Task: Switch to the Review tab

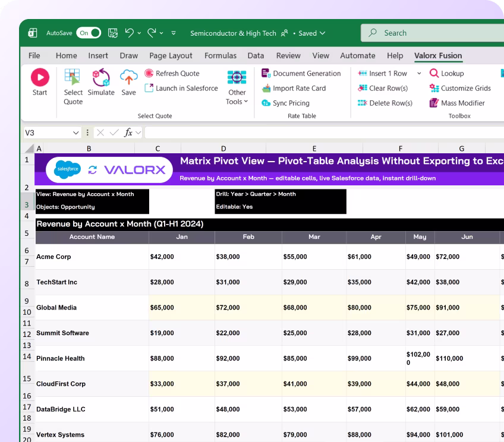Action: [288, 56]
